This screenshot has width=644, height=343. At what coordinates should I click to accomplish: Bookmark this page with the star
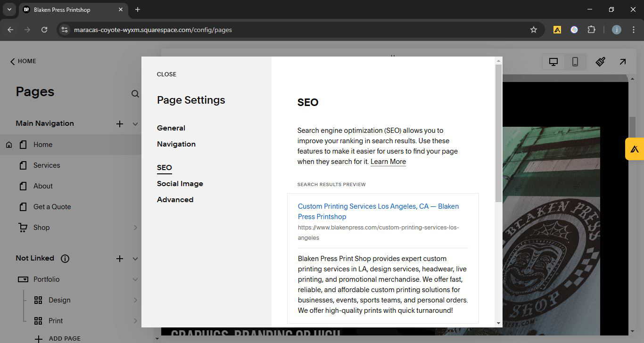click(x=534, y=30)
